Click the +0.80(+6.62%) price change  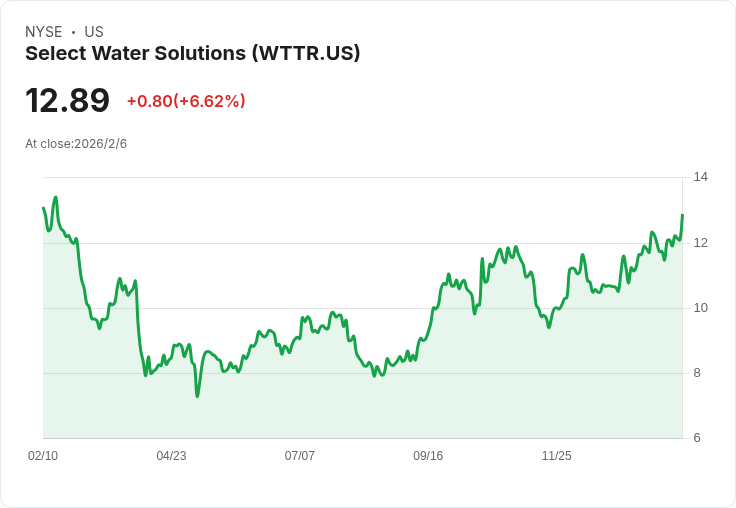186,101
